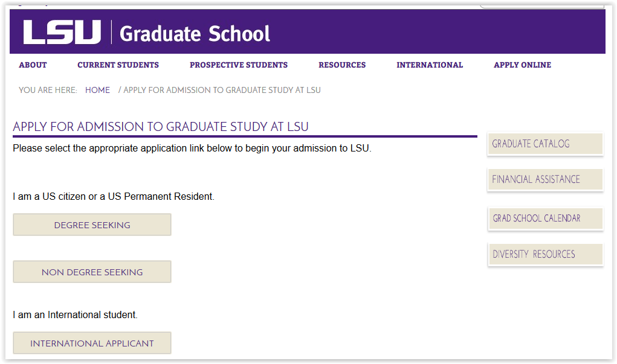Open the CURRENT STUDENTS menu

coord(118,65)
